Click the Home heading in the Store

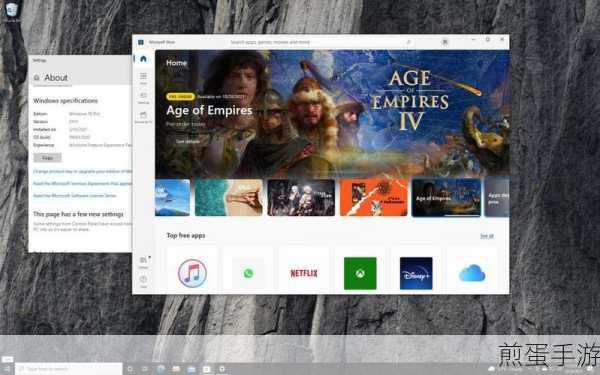176,63
